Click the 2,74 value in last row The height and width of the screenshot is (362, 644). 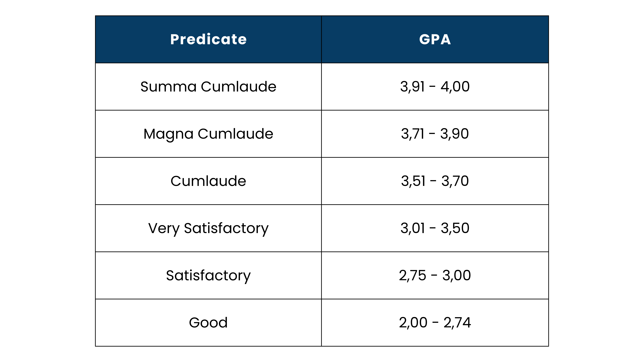[x=457, y=323]
